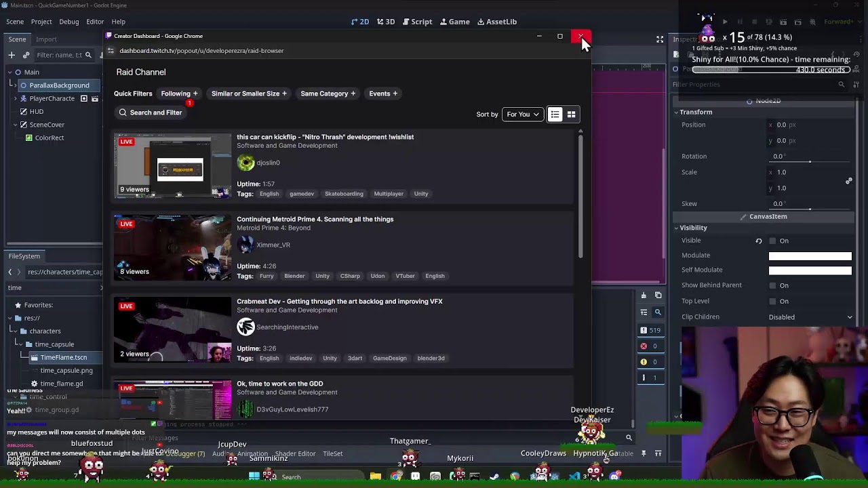Pin the bottom panel with the pin icon
This screenshot has height=488, width=868.
644,453
